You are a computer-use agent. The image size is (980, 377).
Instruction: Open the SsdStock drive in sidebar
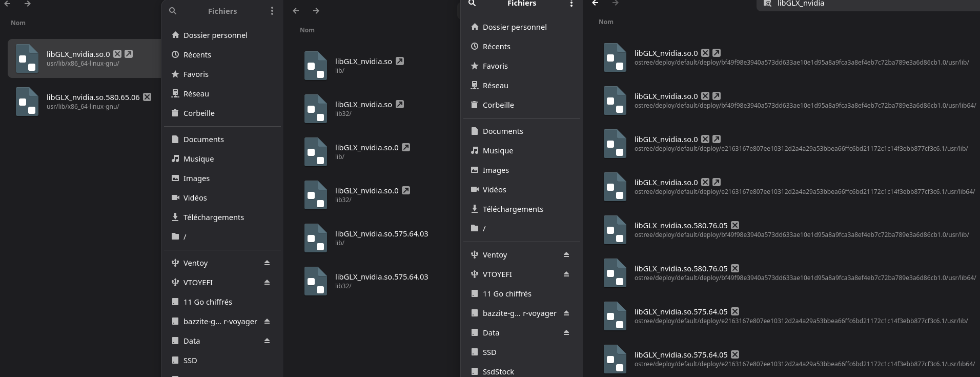(498, 371)
